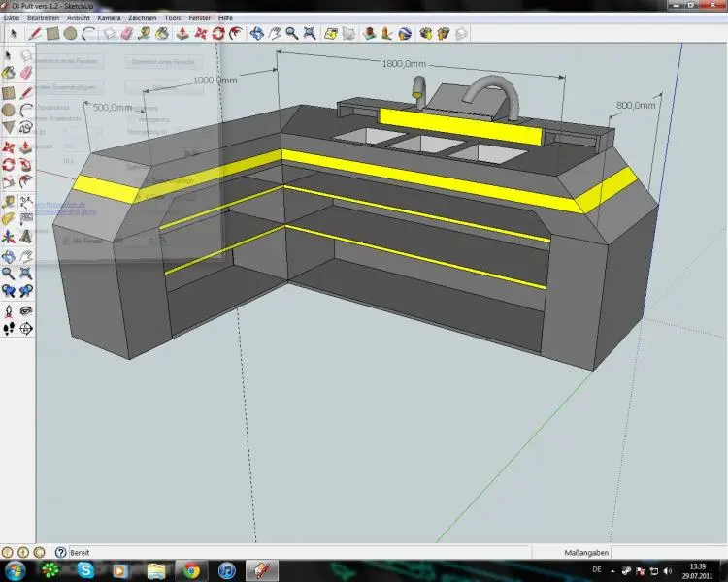The image size is (728, 582).
Task: Choose the Look Around eye tool
Action: tap(26, 311)
